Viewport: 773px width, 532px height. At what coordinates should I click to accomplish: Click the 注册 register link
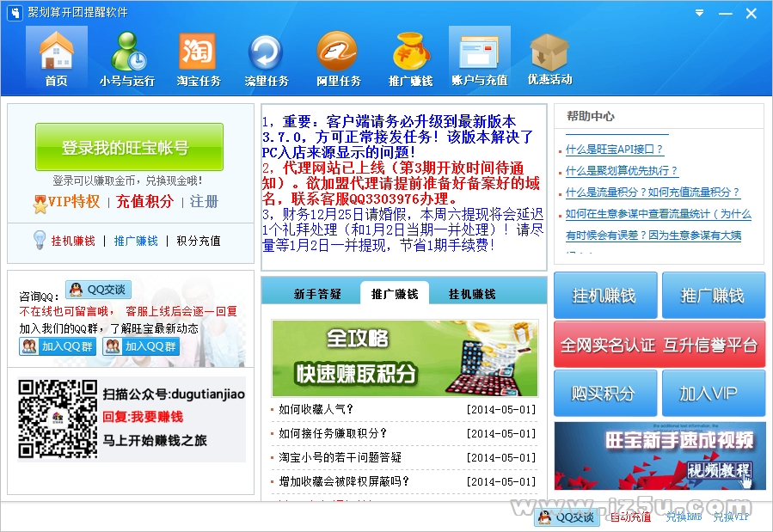204,201
